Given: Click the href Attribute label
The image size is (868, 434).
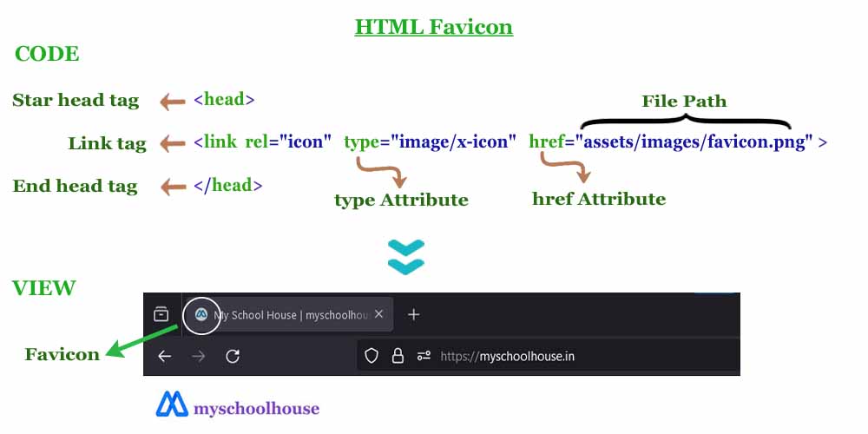Looking at the screenshot, I should [x=599, y=199].
